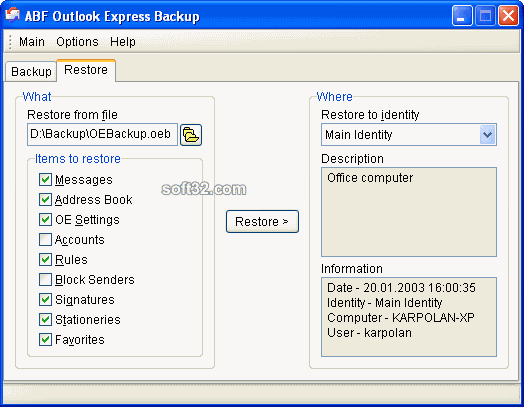Screen dimensions: 524x407
Task: Click the Restore > button
Action: coord(262,221)
